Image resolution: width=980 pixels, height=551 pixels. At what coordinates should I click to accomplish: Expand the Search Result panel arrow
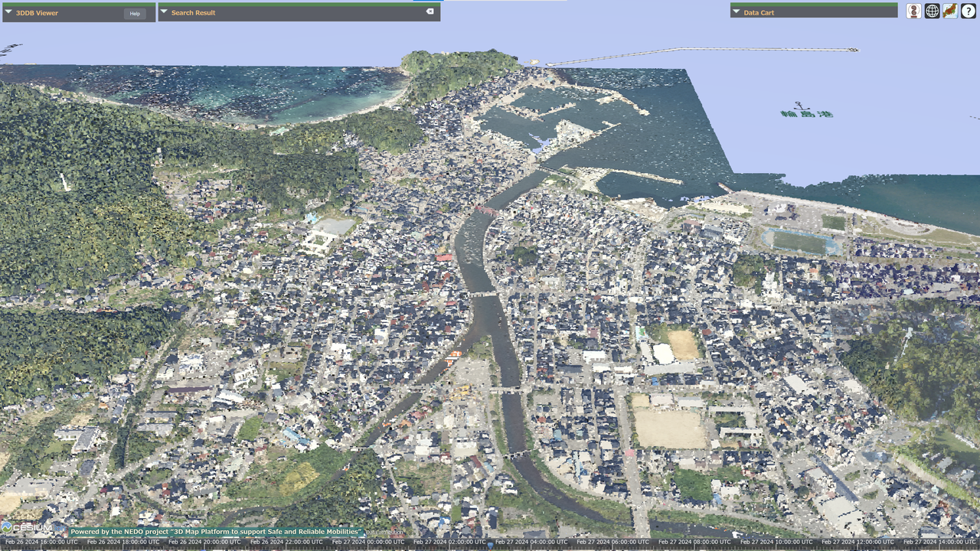(x=164, y=12)
